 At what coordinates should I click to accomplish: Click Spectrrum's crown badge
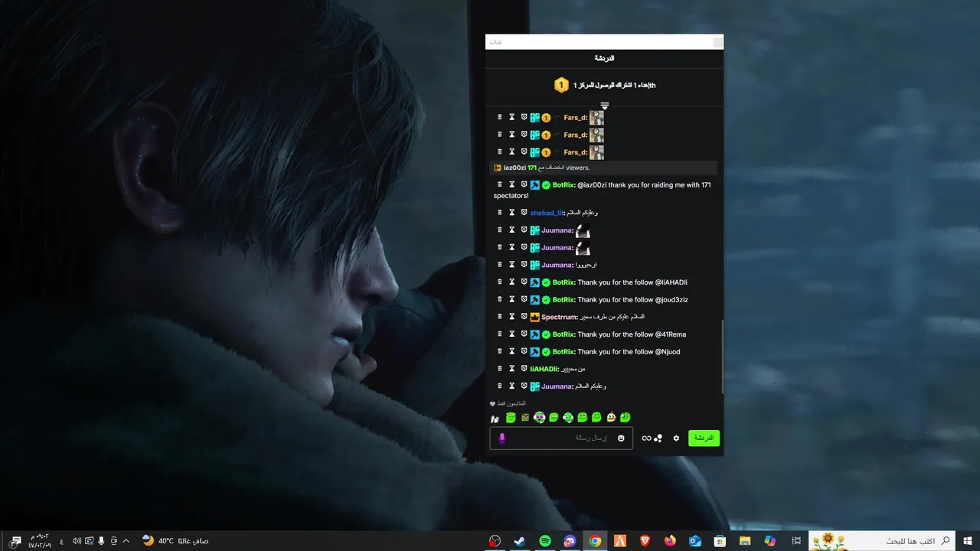click(535, 317)
